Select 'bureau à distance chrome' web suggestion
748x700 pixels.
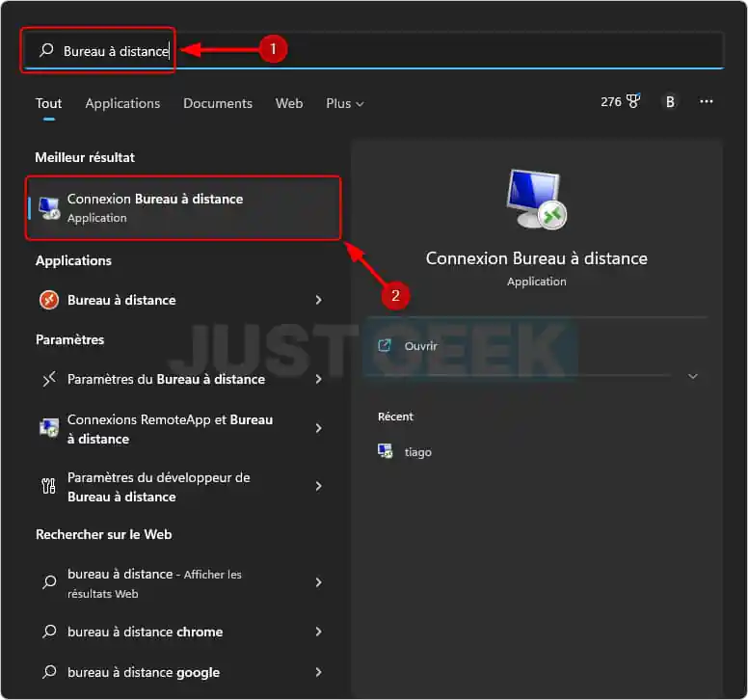pyautogui.click(x=181, y=632)
